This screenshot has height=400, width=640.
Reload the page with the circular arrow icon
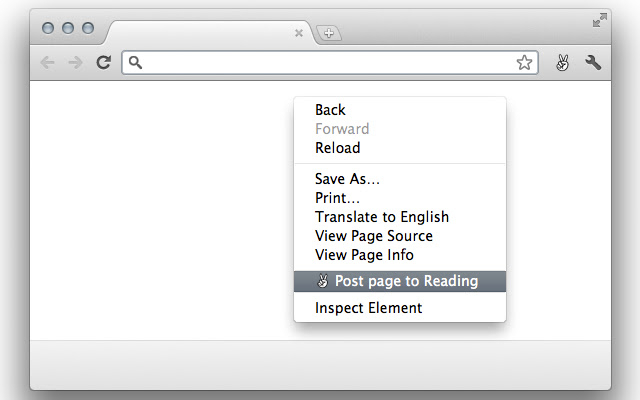pos(104,62)
